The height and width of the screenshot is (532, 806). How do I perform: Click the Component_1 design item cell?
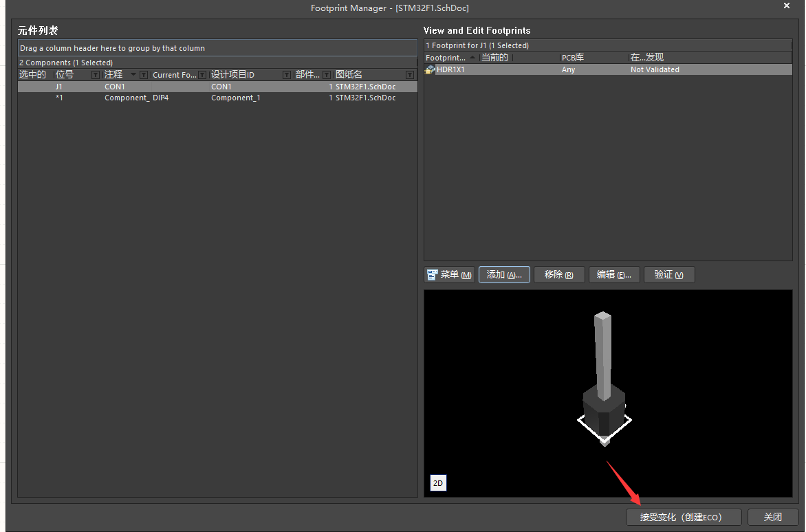coord(236,98)
